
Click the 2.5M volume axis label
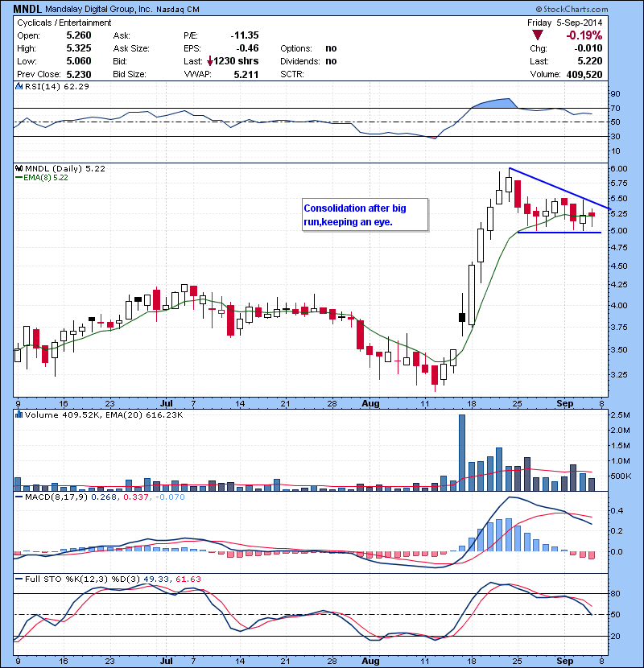coord(620,415)
